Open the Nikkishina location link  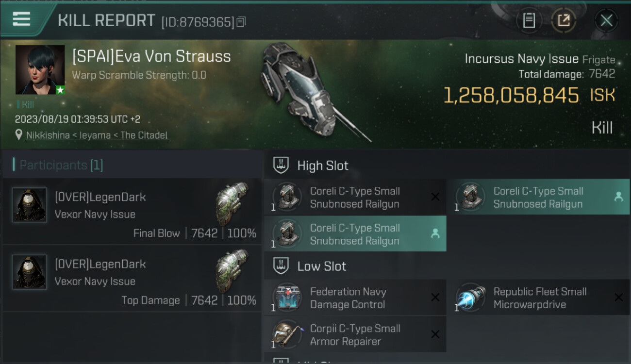click(98, 135)
